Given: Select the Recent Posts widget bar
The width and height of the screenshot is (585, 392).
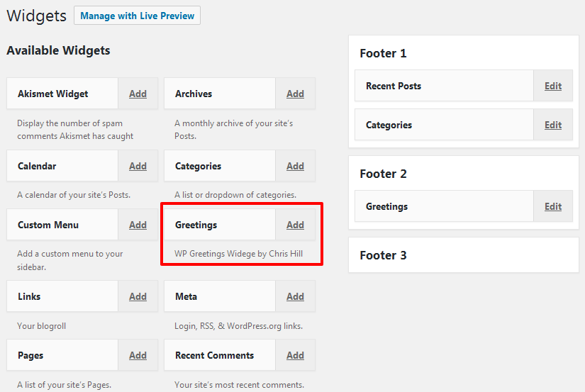Looking at the screenshot, I should pos(445,86).
